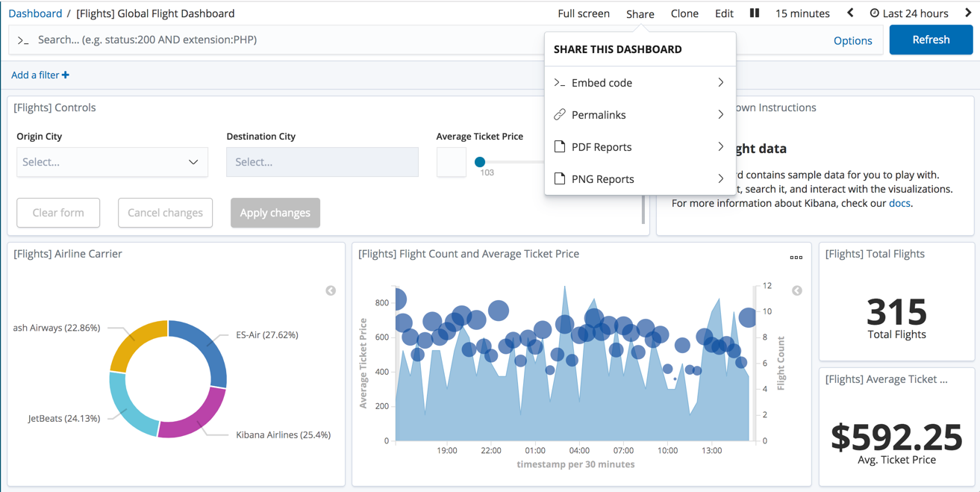The height and width of the screenshot is (492, 980).
Task: Click the Average Ticket Price slider handle
Action: [x=480, y=162]
